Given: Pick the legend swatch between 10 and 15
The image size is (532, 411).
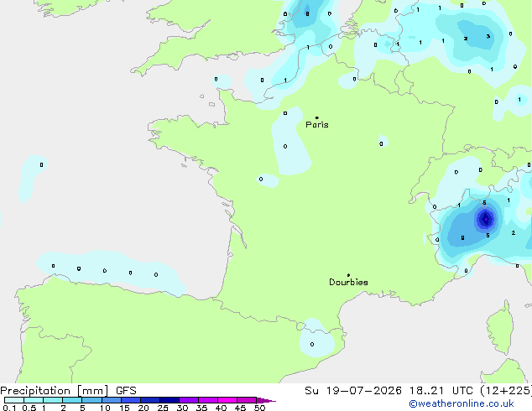Looking at the screenshot, I should tap(111, 400).
